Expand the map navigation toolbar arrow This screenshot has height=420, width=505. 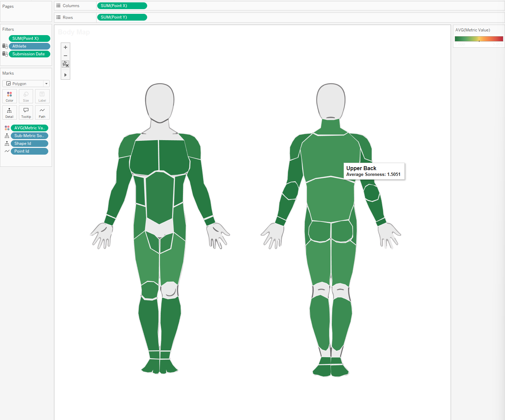pos(65,75)
